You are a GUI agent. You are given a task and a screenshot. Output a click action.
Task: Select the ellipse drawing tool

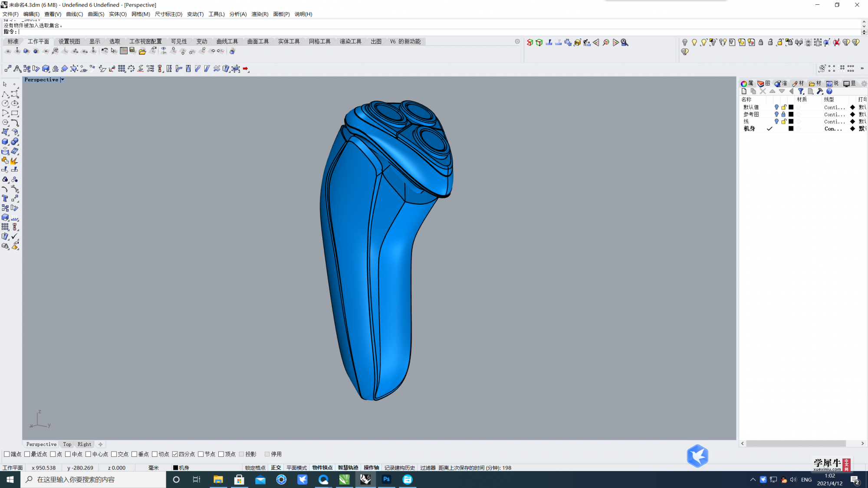pyautogui.click(x=15, y=104)
